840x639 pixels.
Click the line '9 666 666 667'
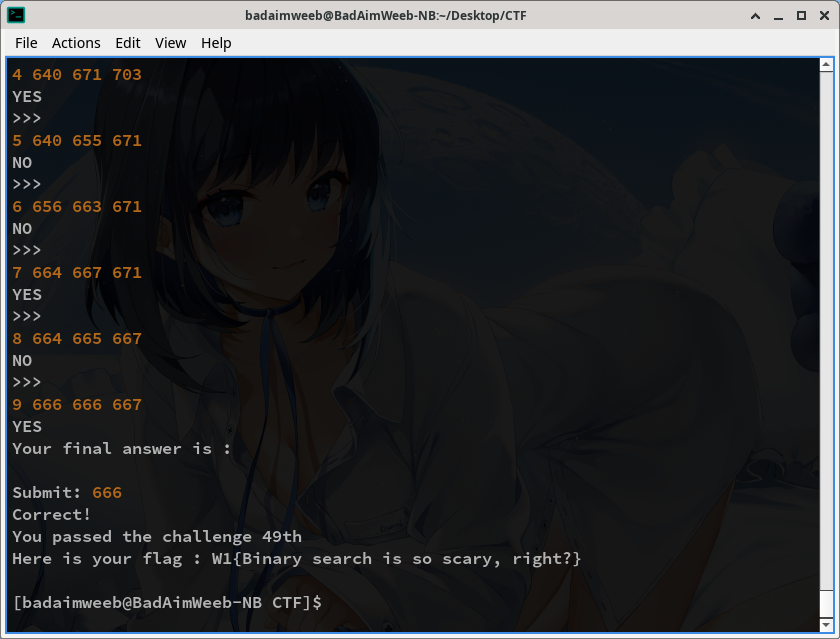click(x=77, y=404)
